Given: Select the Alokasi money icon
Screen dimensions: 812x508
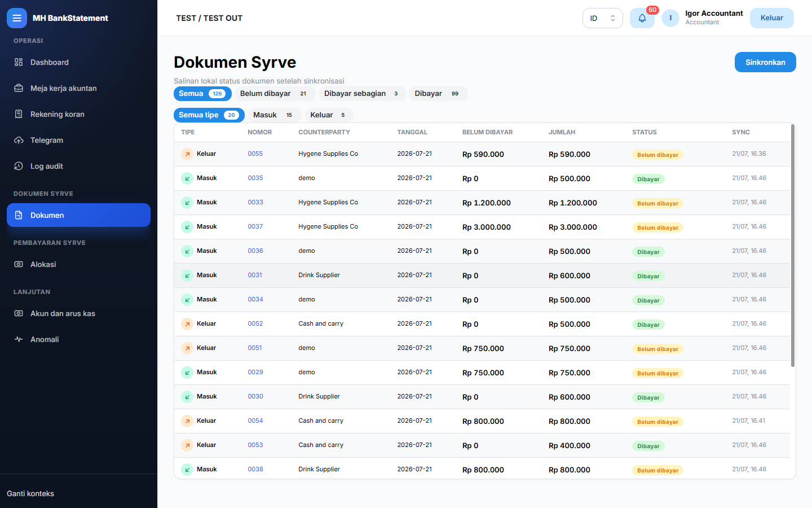Looking at the screenshot, I should click(x=19, y=264).
